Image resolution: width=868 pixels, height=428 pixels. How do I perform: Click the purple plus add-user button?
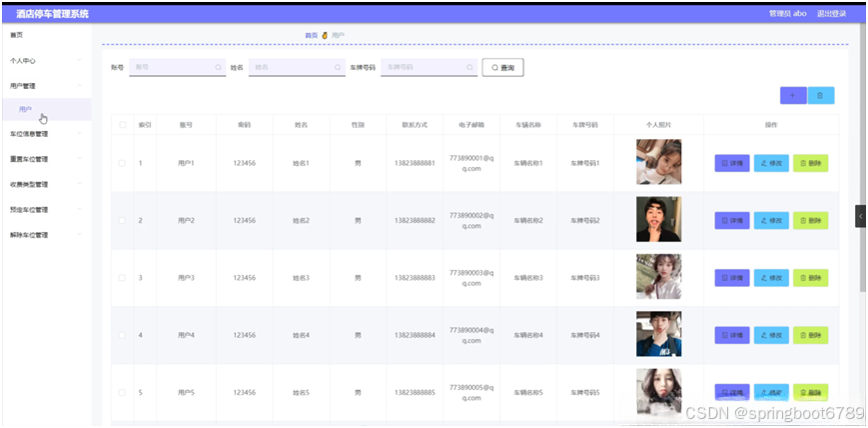[793, 95]
